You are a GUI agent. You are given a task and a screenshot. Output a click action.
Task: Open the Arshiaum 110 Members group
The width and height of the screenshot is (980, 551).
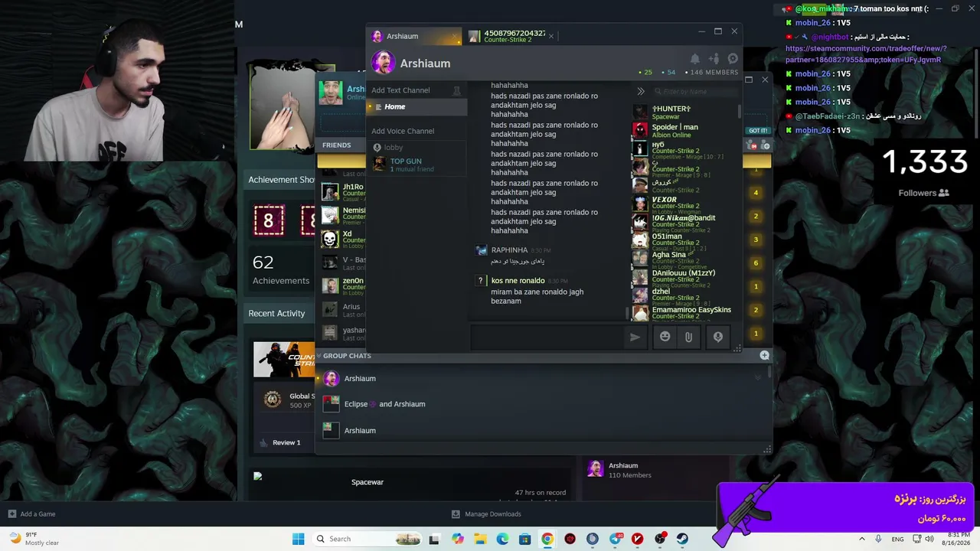pos(619,470)
